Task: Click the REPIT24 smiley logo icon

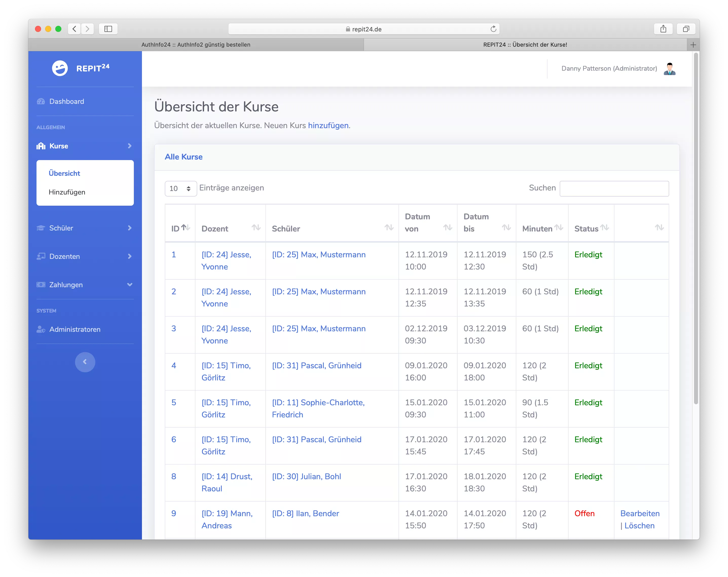Action: [x=60, y=68]
